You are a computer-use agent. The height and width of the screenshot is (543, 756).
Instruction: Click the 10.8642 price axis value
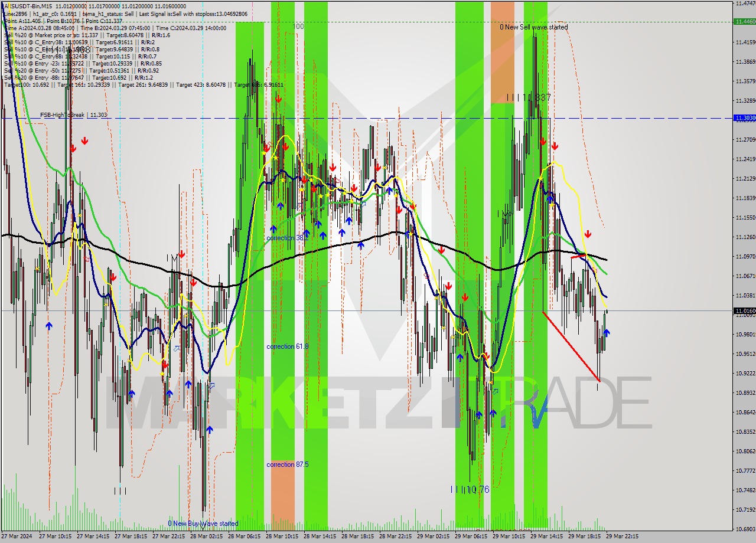tap(746, 412)
